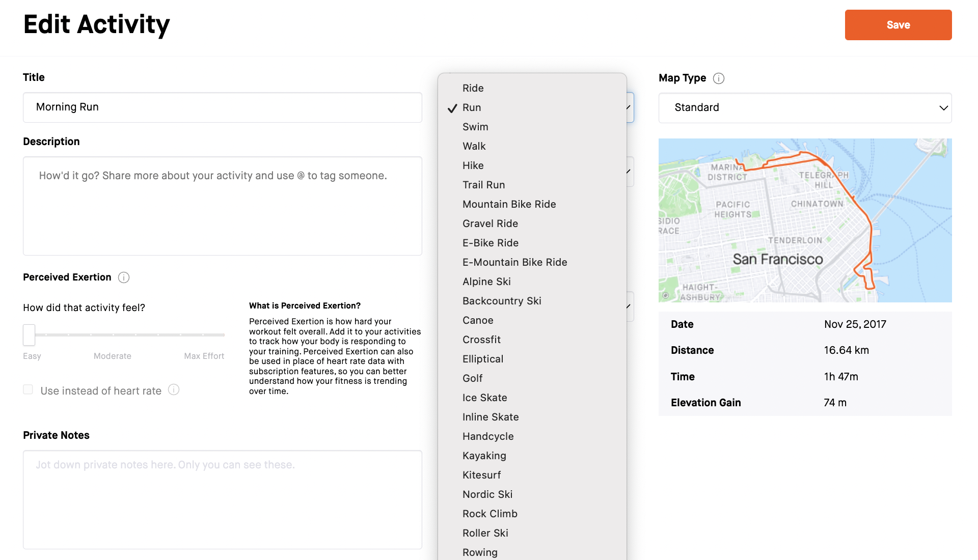Select the Ride activity type option
The height and width of the screenshot is (560, 978).
(x=473, y=87)
